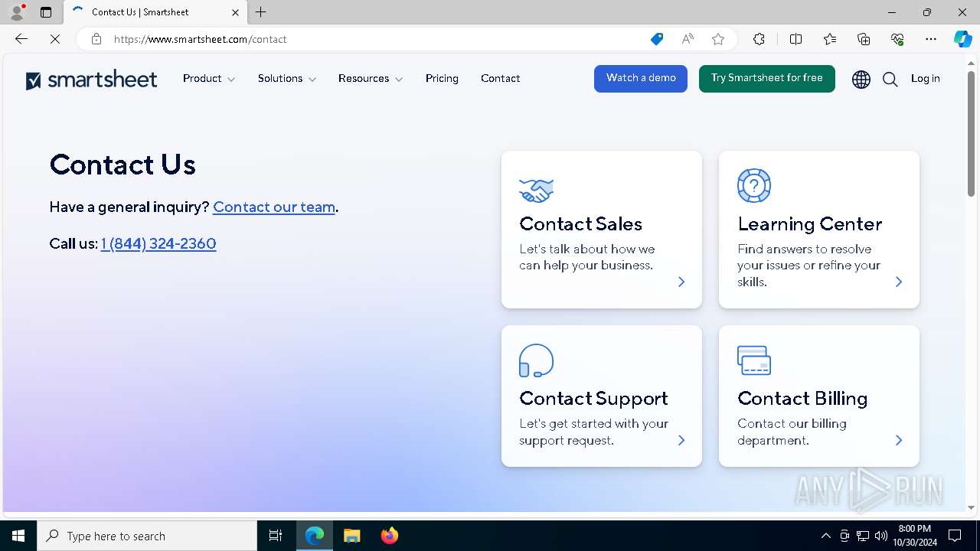Screen dimensions: 980x551
Task: Add this page to favorites star
Action: pos(718,39)
